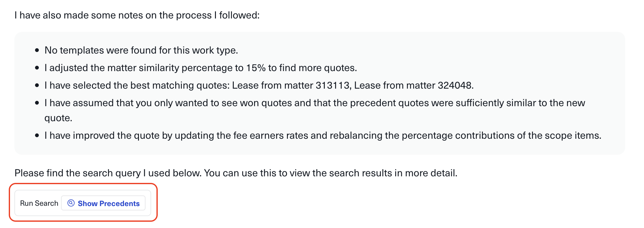Click the 'Please find the search query' sentence
644x228 pixels.
[x=236, y=173]
